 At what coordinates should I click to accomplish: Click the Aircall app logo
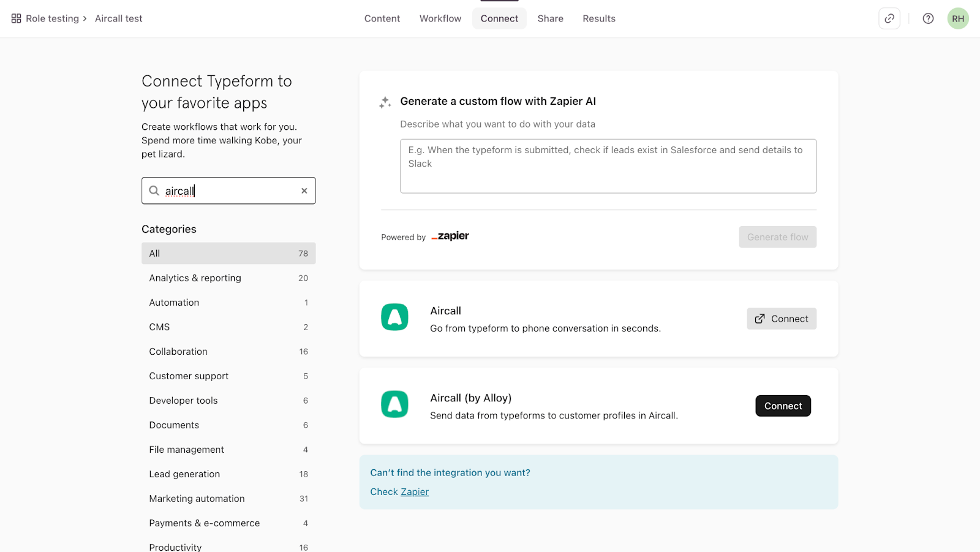pos(394,317)
